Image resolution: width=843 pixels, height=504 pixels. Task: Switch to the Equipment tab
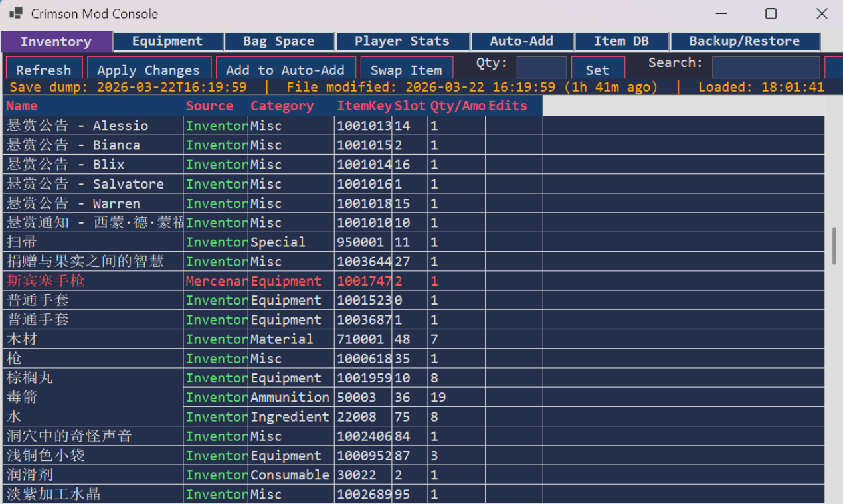coord(167,41)
